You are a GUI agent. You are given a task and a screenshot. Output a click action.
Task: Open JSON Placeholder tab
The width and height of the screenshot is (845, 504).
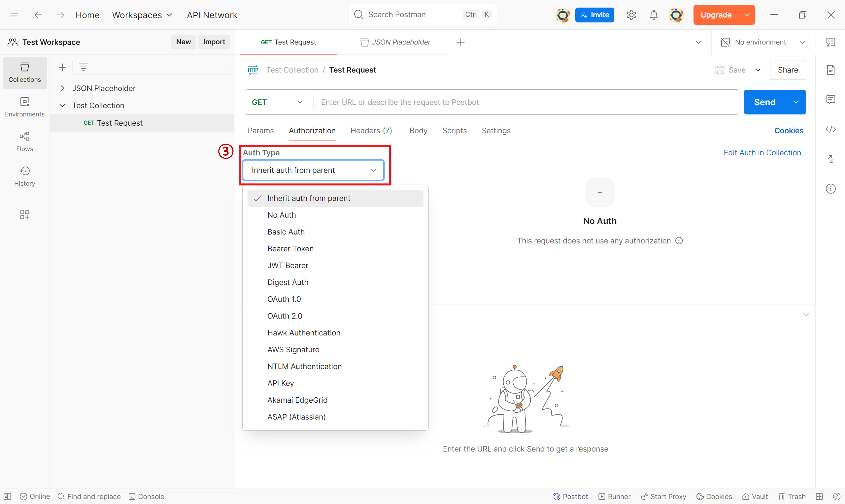395,42
